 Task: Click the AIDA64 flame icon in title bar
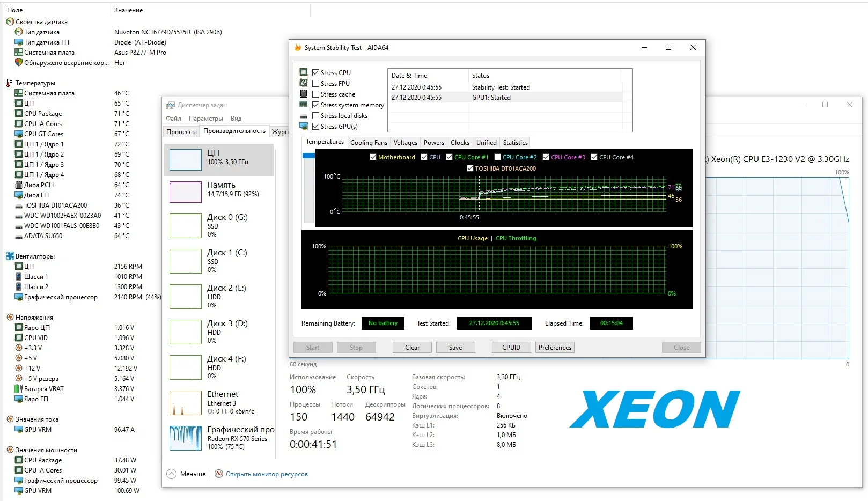click(x=298, y=48)
